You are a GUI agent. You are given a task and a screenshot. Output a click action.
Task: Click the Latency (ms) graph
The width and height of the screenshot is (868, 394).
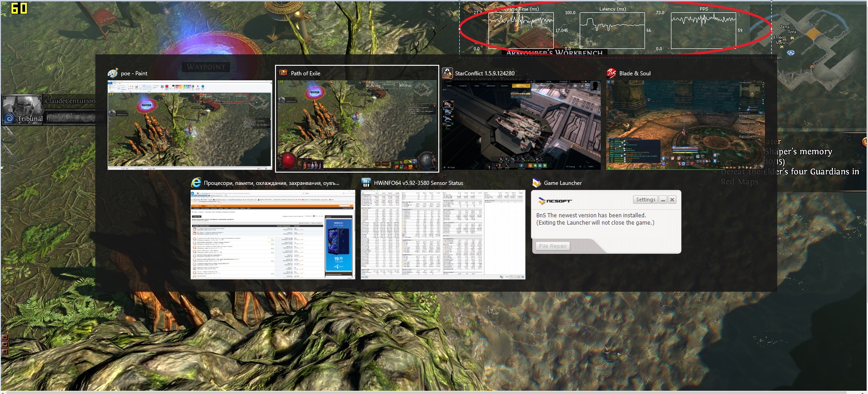[612, 31]
